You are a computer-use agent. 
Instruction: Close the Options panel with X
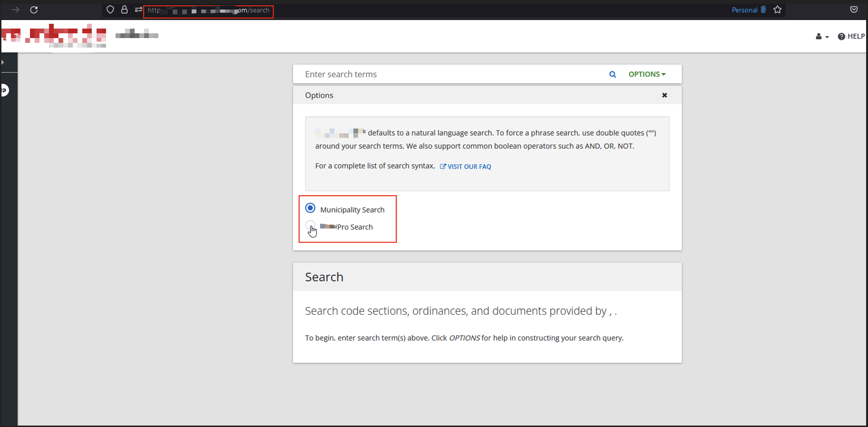[x=664, y=95]
